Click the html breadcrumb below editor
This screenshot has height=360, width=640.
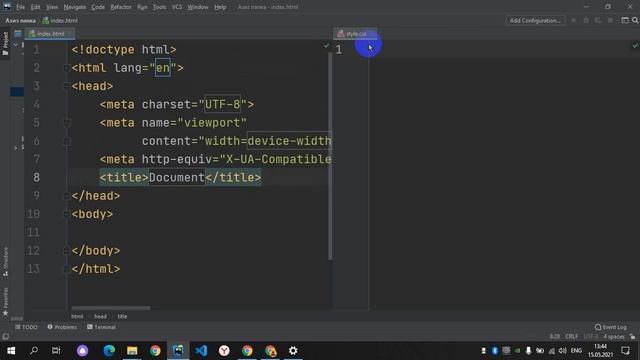pyautogui.click(x=77, y=316)
